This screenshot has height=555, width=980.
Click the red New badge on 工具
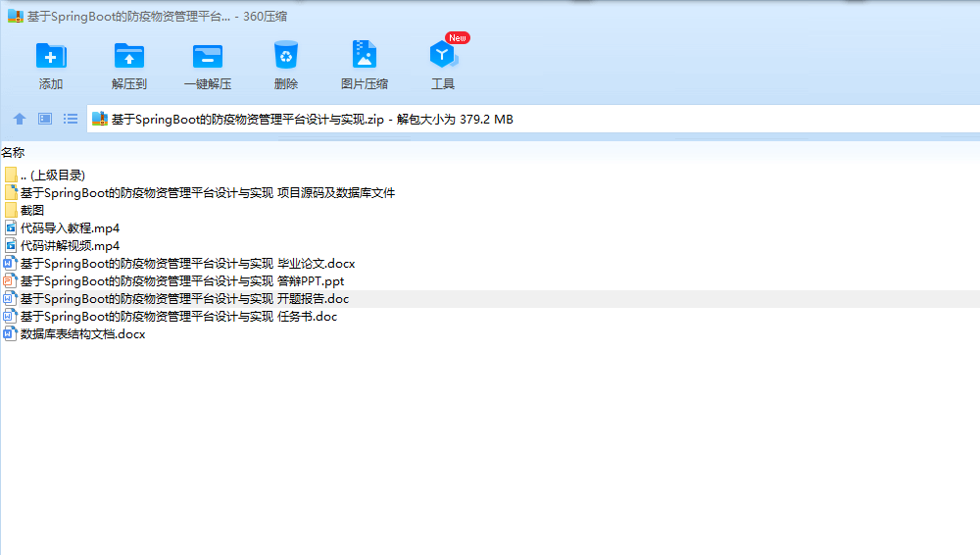click(458, 38)
